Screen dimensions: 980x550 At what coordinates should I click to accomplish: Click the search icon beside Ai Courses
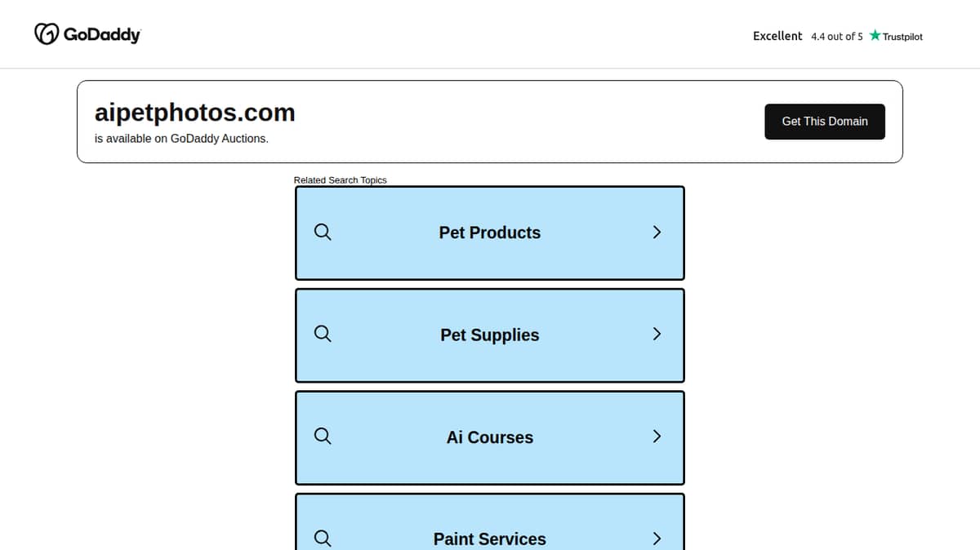(x=323, y=437)
